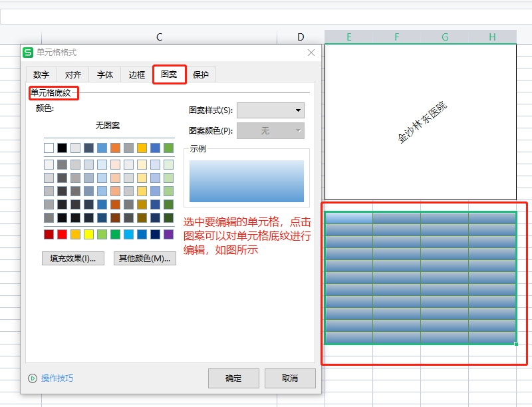Click the play icon beside 操作技巧

click(x=33, y=378)
